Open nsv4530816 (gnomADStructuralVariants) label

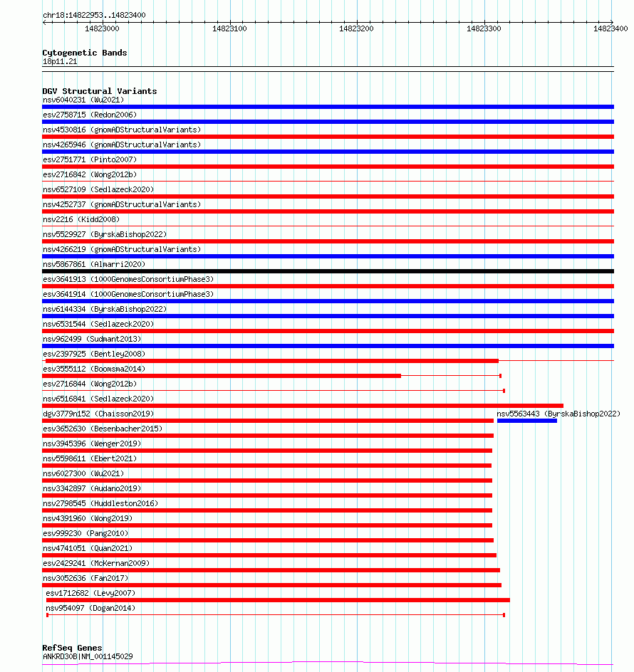click(122, 130)
